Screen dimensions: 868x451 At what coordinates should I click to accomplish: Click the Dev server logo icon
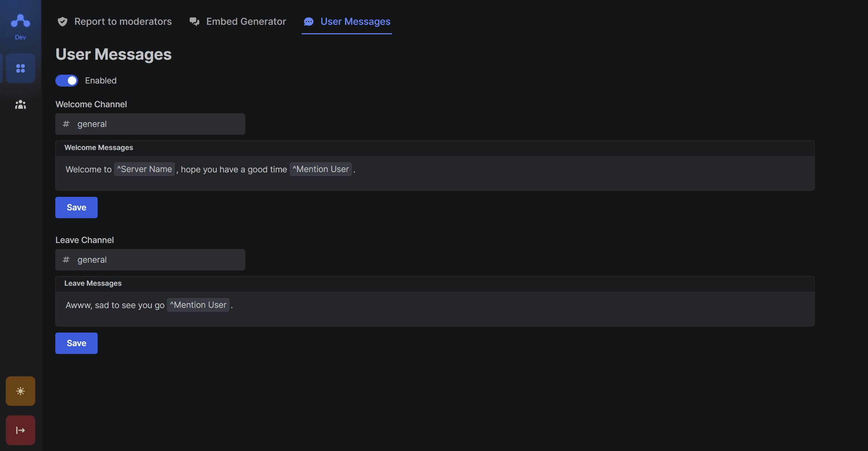(20, 21)
